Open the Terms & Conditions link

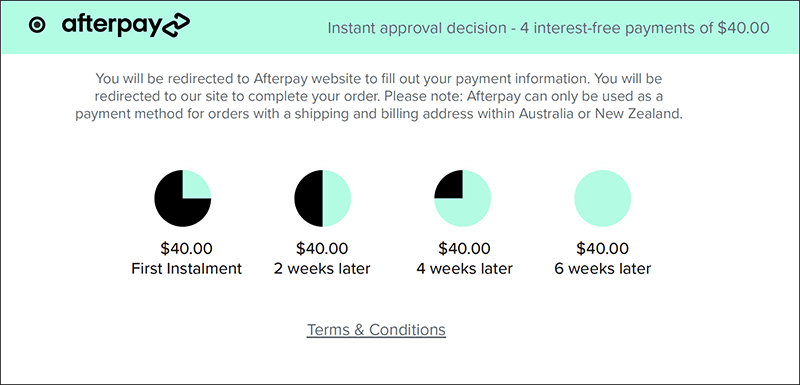tap(376, 329)
